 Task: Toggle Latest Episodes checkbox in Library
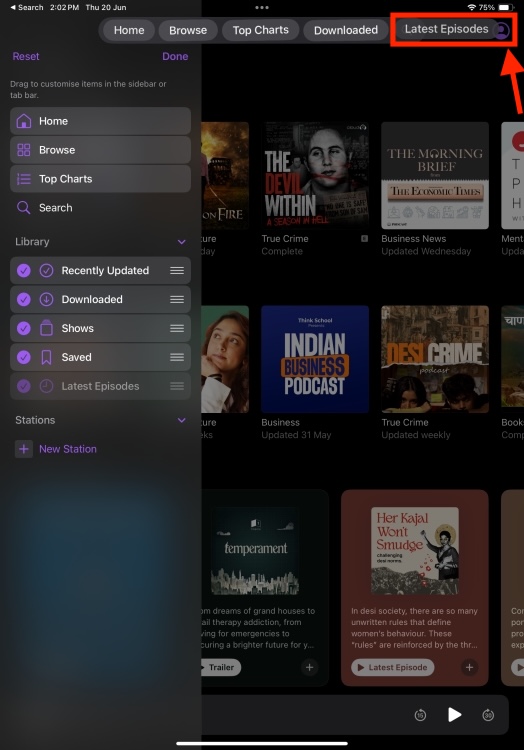coord(23,386)
